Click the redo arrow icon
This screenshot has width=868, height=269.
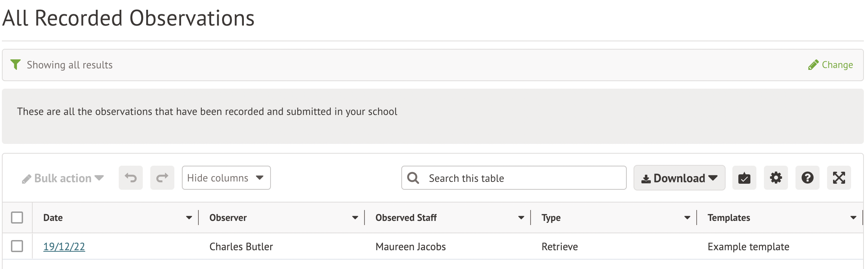pos(162,178)
